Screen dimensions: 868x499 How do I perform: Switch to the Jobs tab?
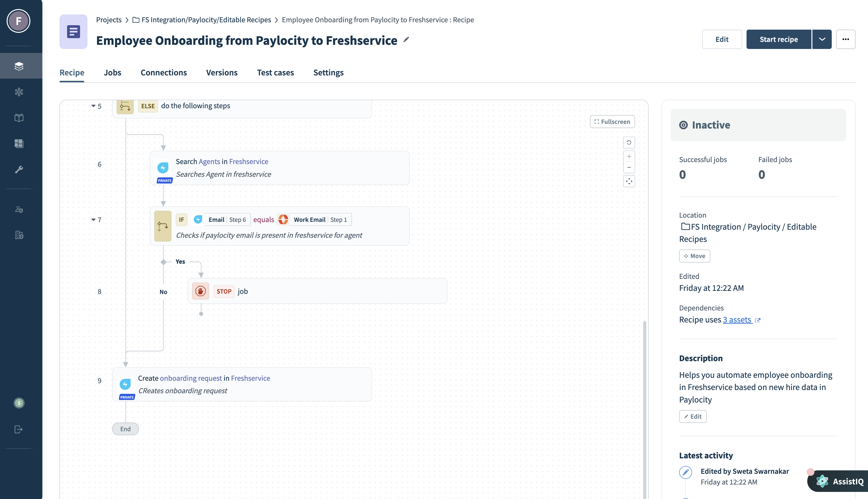(112, 73)
